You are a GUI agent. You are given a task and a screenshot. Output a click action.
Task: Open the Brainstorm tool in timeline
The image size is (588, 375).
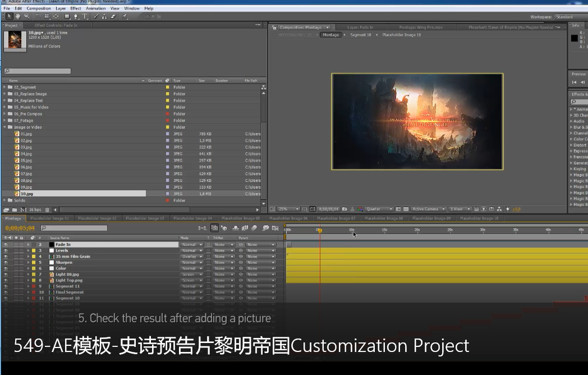(265, 228)
